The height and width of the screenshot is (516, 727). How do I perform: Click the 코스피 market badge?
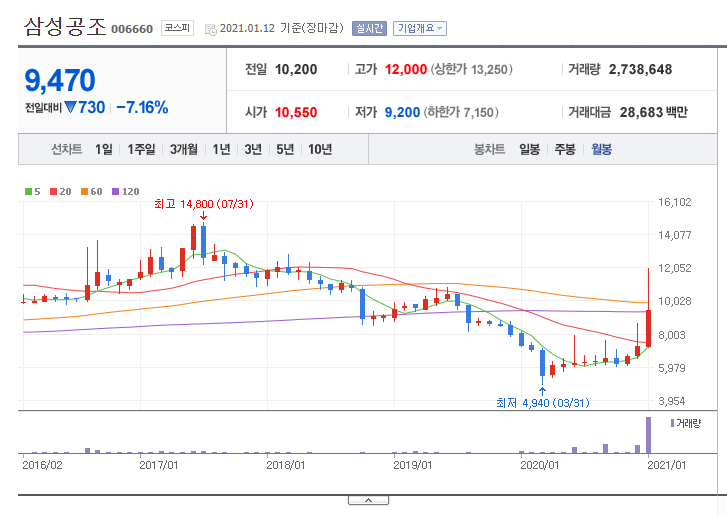(177, 28)
